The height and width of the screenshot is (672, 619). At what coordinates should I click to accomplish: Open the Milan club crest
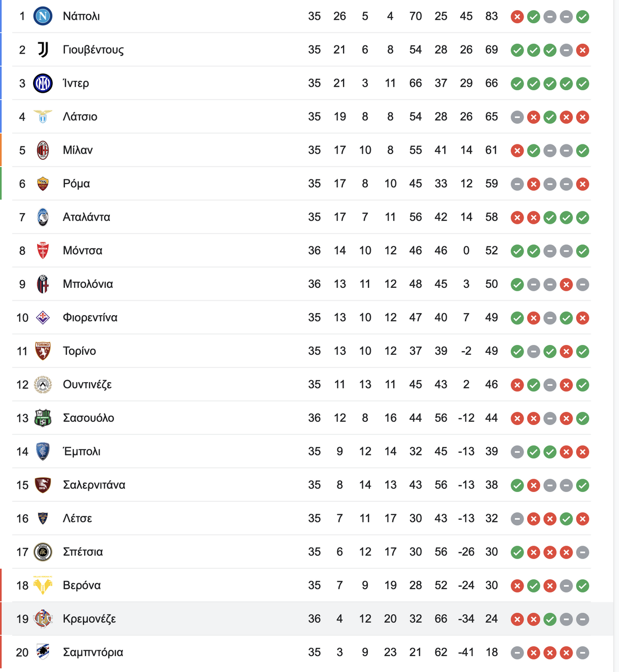pos(43,150)
